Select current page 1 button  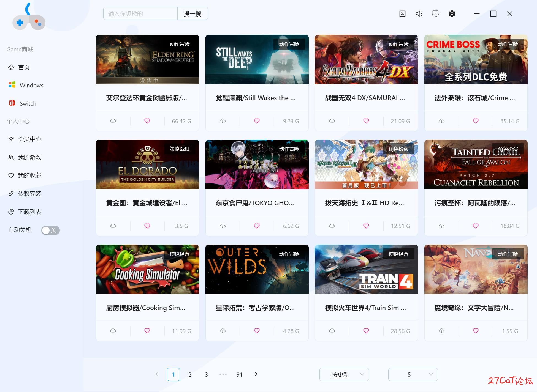(x=173, y=374)
